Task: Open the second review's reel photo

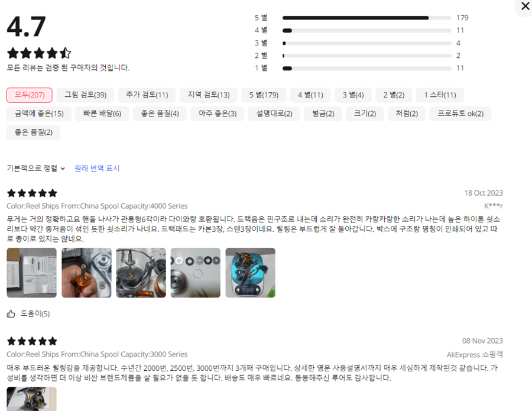Action: click(31, 399)
